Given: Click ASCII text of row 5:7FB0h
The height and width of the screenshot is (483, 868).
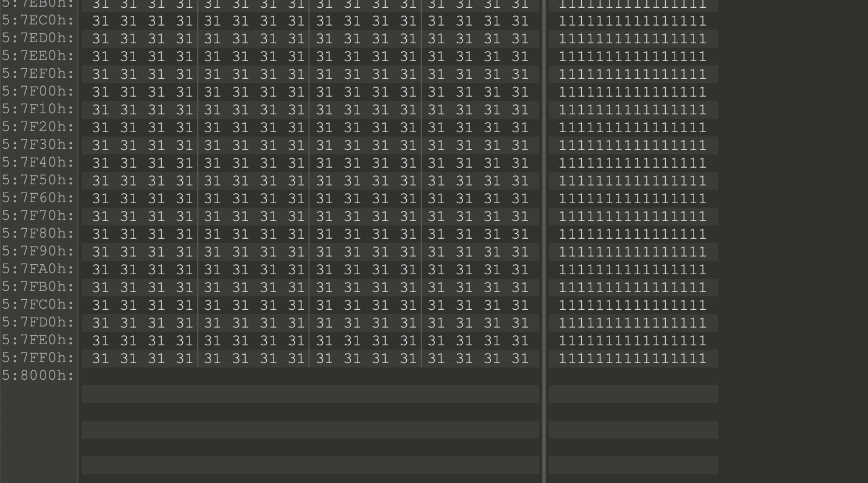Looking at the screenshot, I should pos(632,288).
